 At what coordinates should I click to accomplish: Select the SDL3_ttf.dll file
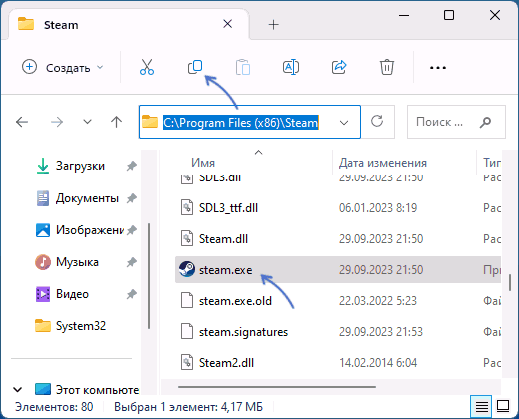coord(338,208)
